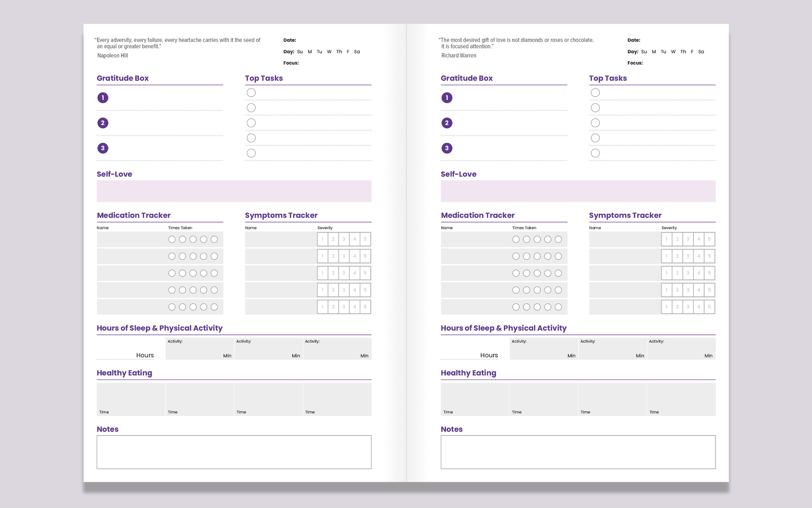Viewport: 812px width, 508px height.
Task: Select severity 1 in first symptom row, left page
Action: pyautogui.click(x=322, y=239)
